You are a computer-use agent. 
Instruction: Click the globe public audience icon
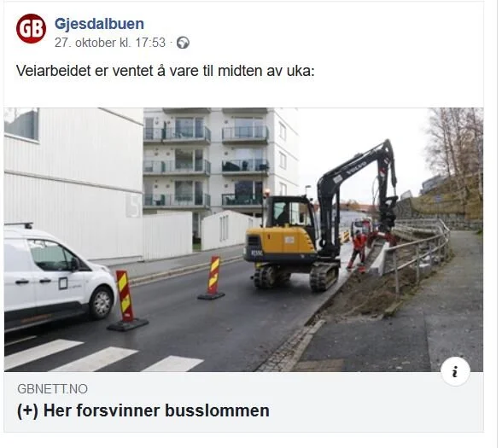click(x=183, y=43)
